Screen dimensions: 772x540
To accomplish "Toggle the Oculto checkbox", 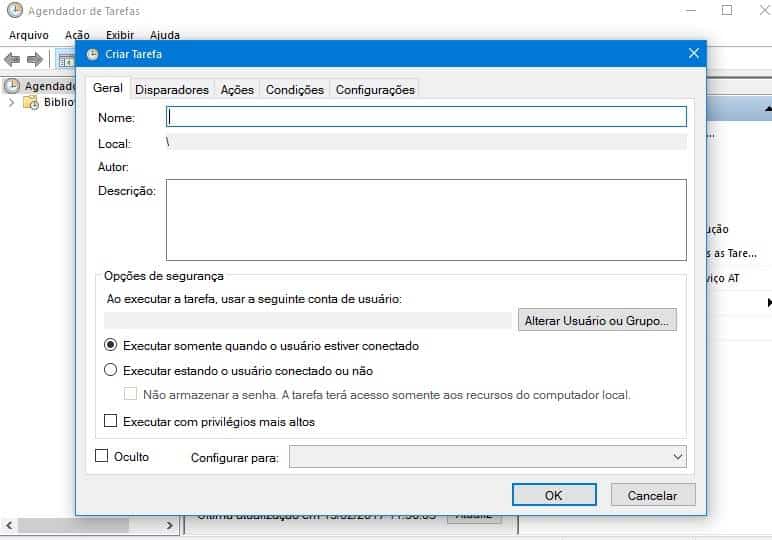I will point(101,456).
